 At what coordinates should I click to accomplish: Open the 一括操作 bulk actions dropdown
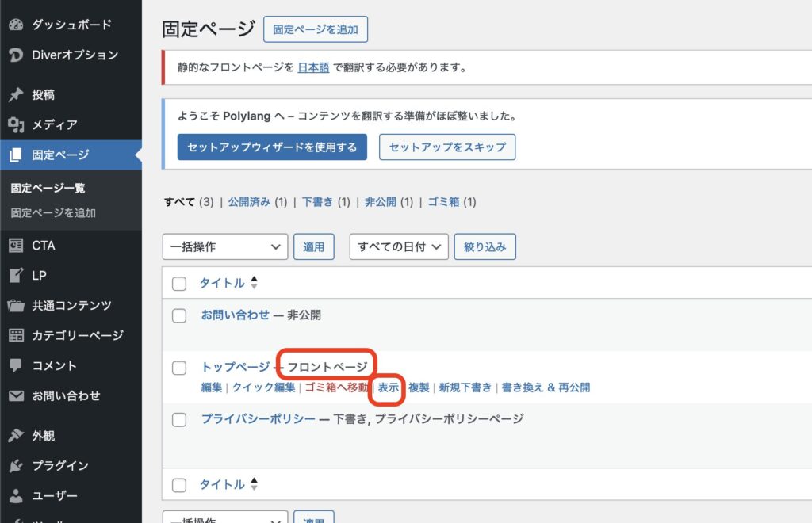[x=224, y=246]
